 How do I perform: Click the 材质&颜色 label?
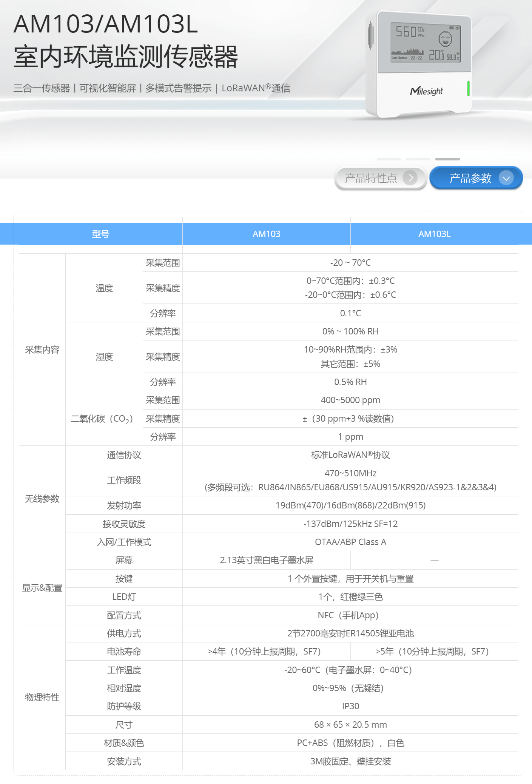pyautogui.click(x=124, y=743)
